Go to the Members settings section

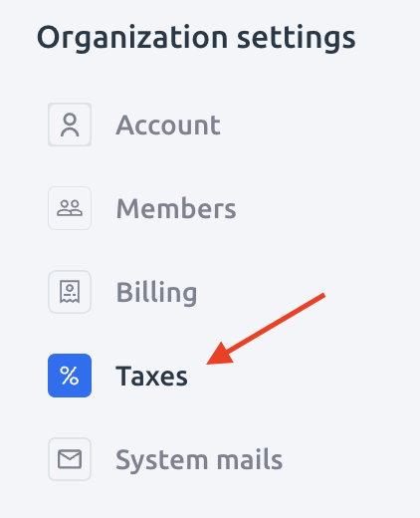pos(142,208)
